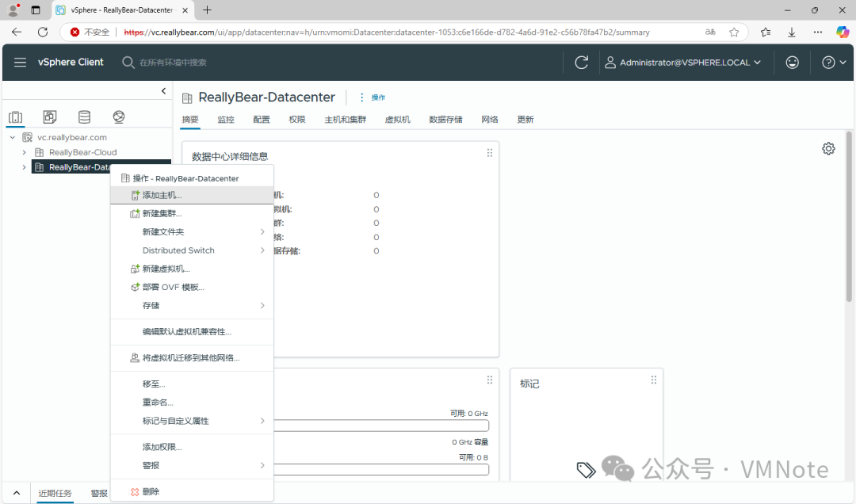
Task: Collapse the vc.reallybear.com tree node
Action: 13,138
